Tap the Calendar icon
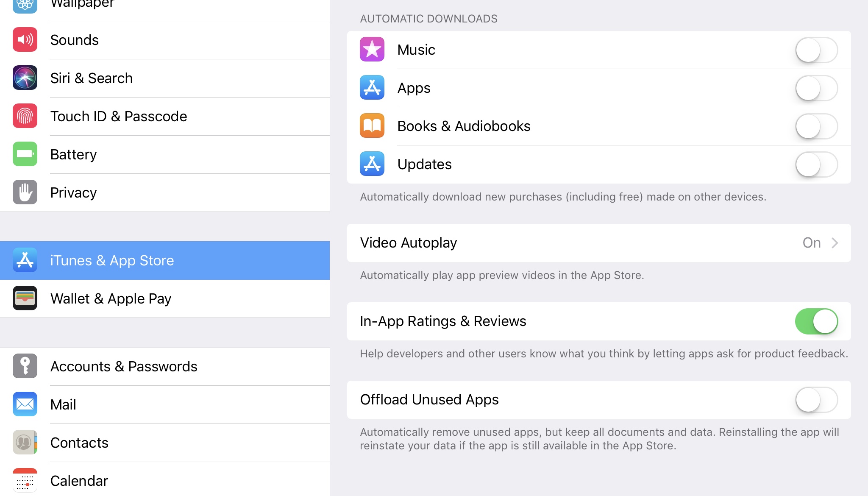This screenshot has width=868, height=496. click(25, 481)
